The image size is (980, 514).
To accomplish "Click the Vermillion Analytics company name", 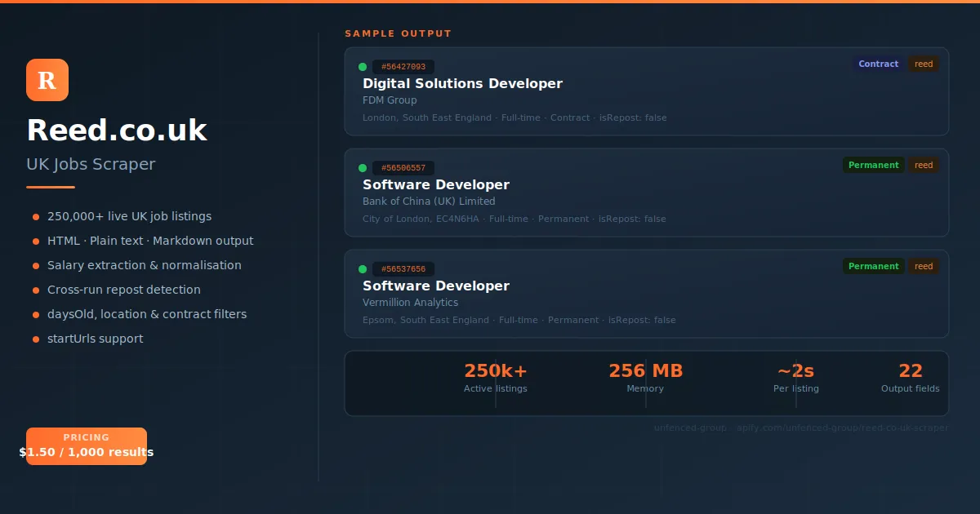I will pyautogui.click(x=410, y=303).
